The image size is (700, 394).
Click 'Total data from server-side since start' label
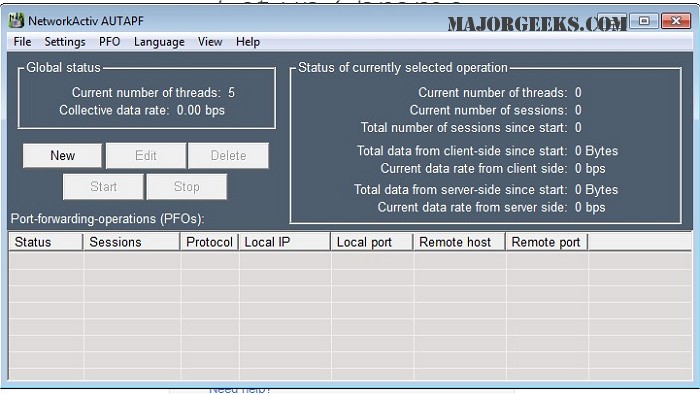(x=461, y=190)
